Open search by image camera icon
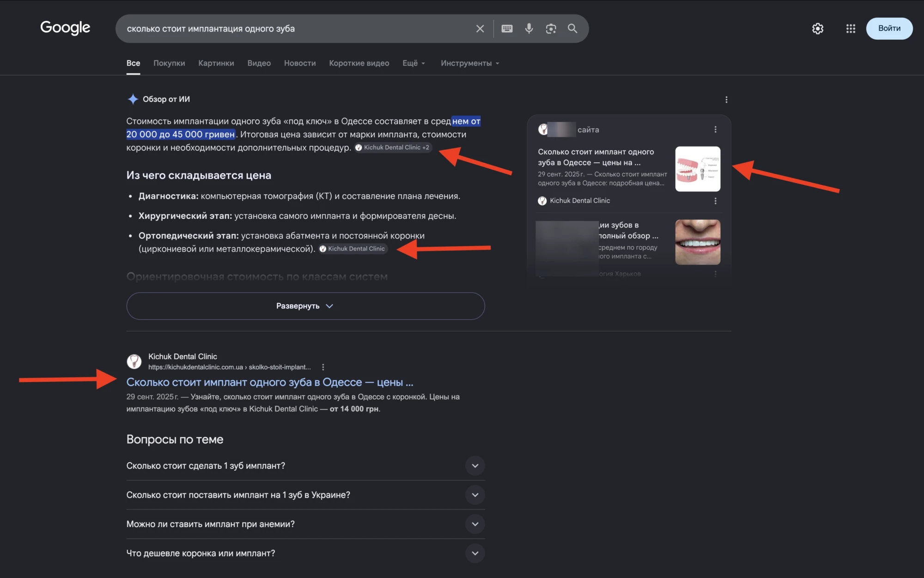The width and height of the screenshot is (924, 578). [551, 29]
